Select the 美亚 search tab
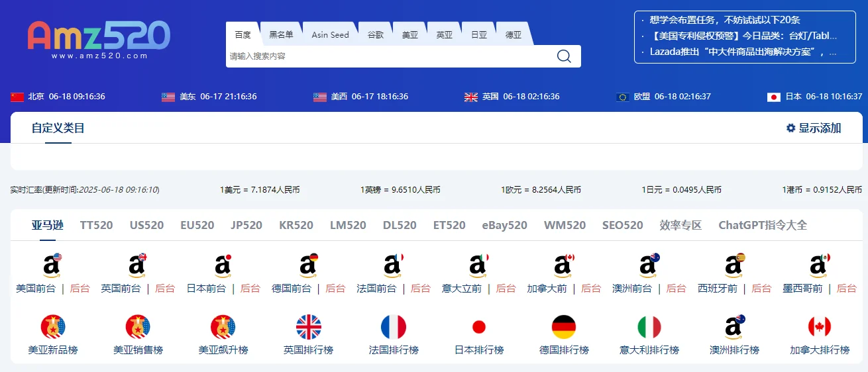 (410, 34)
